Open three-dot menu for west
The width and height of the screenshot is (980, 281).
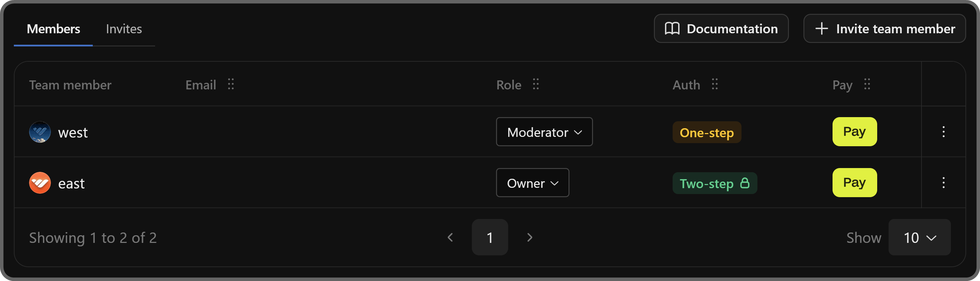tap(943, 132)
